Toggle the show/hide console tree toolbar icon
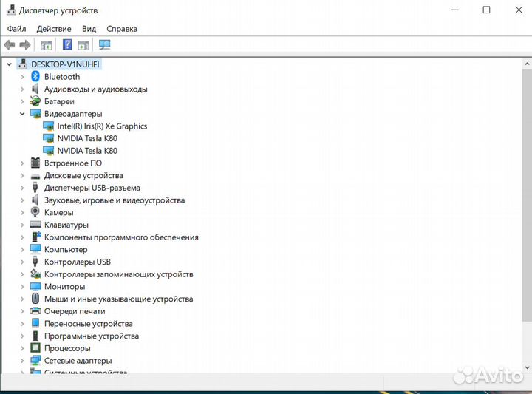 [47, 45]
